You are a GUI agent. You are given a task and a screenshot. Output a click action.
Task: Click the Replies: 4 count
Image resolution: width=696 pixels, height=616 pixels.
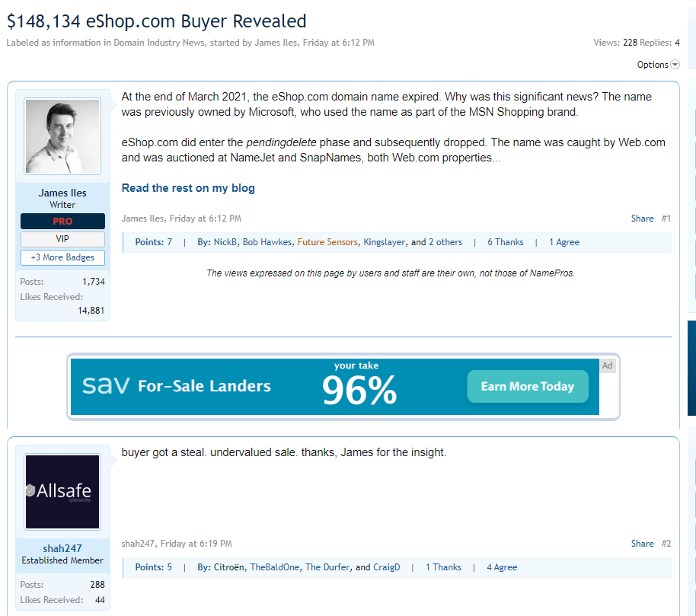(659, 43)
